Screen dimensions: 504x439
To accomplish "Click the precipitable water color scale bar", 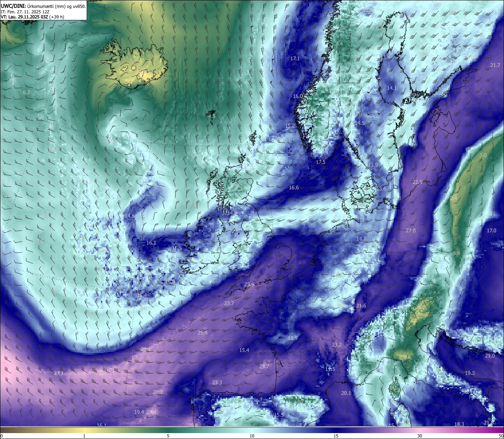I will pyautogui.click(x=252, y=430).
